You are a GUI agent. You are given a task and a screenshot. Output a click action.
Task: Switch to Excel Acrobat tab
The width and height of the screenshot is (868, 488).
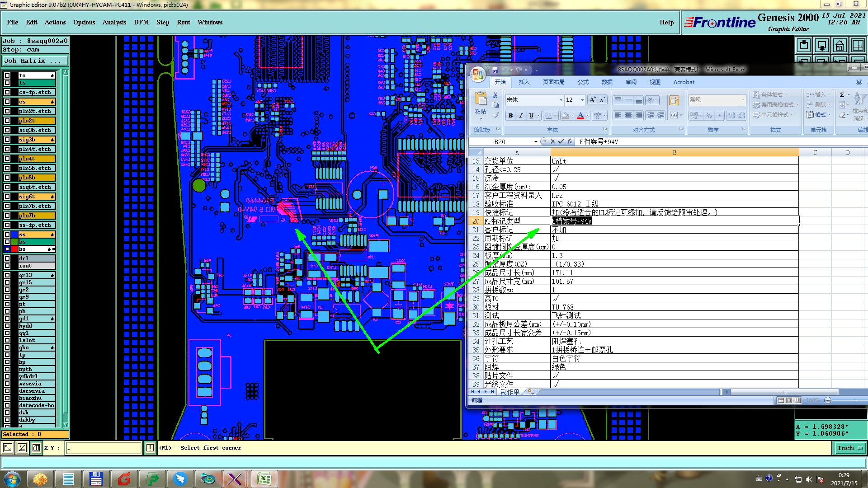(684, 82)
